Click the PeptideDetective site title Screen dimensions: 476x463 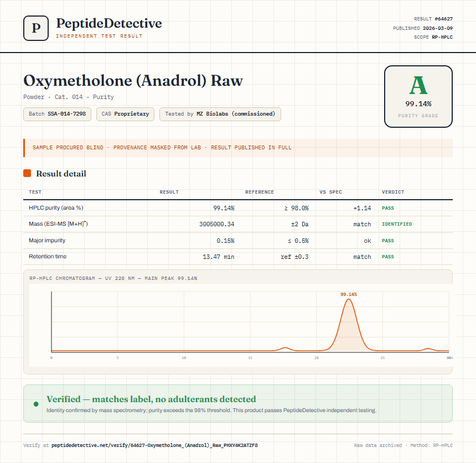tap(109, 23)
